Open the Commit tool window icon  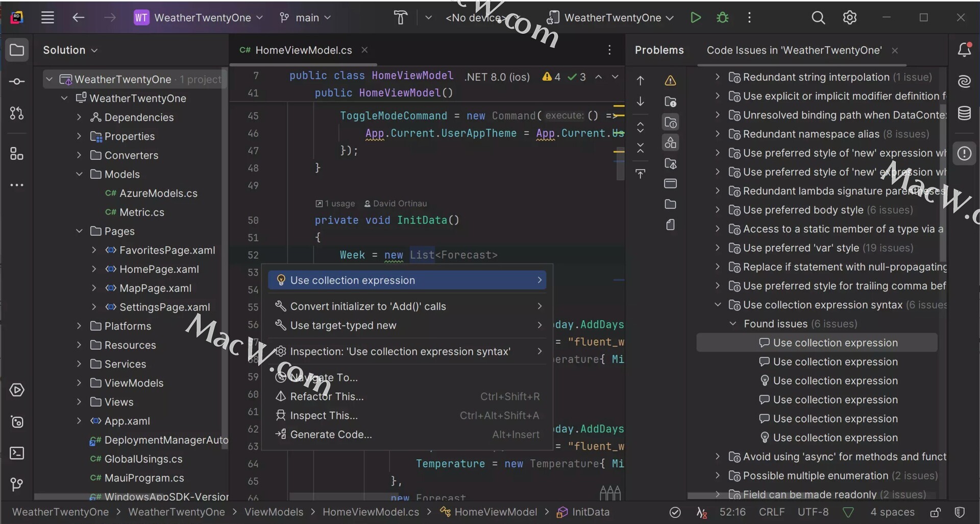click(x=17, y=82)
